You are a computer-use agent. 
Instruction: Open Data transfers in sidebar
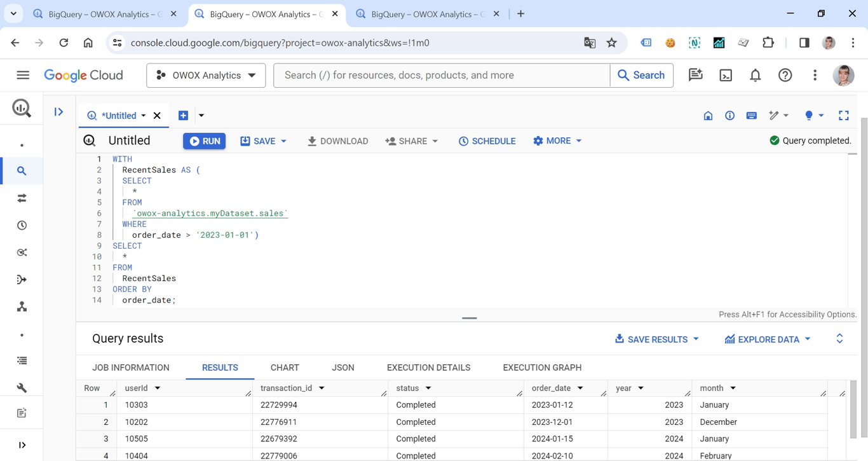tap(22, 198)
